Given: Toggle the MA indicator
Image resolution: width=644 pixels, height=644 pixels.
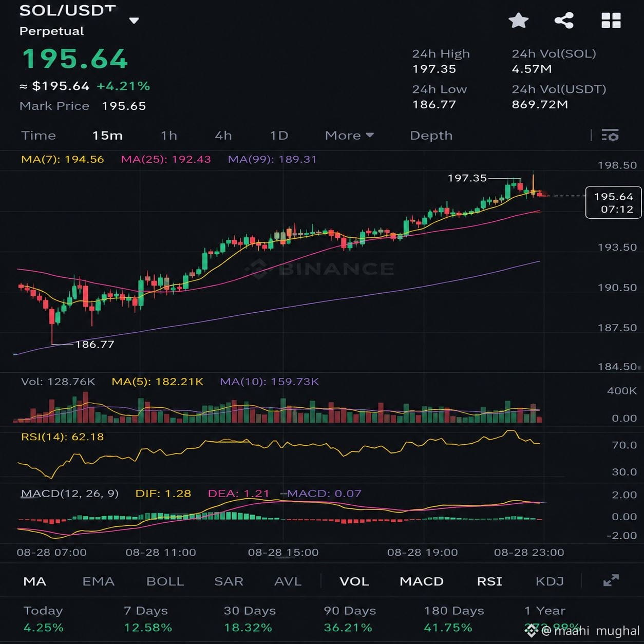Looking at the screenshot, I should coord(35,581).
